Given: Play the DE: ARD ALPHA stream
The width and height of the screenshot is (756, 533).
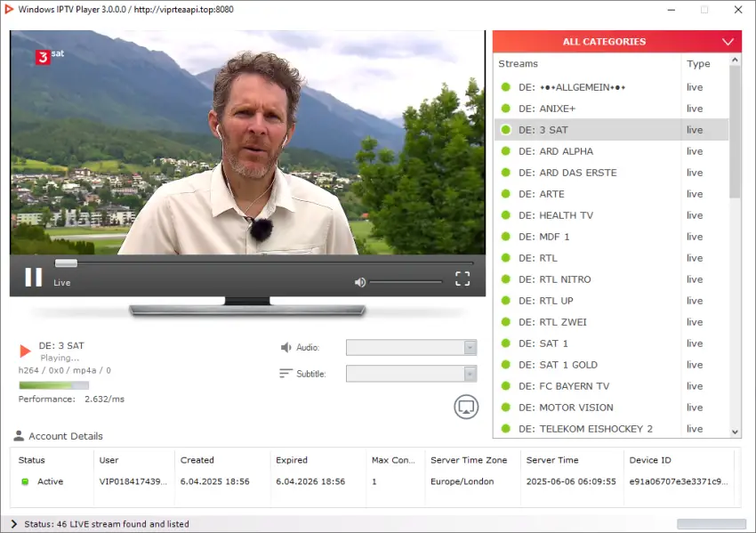Looking at the screenshot, I should tap(611, 151).
